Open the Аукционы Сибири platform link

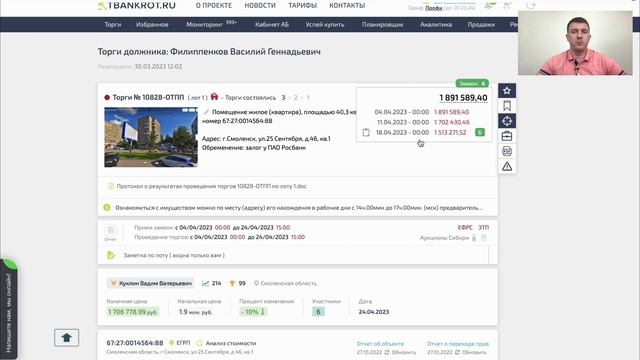point(444,238)
